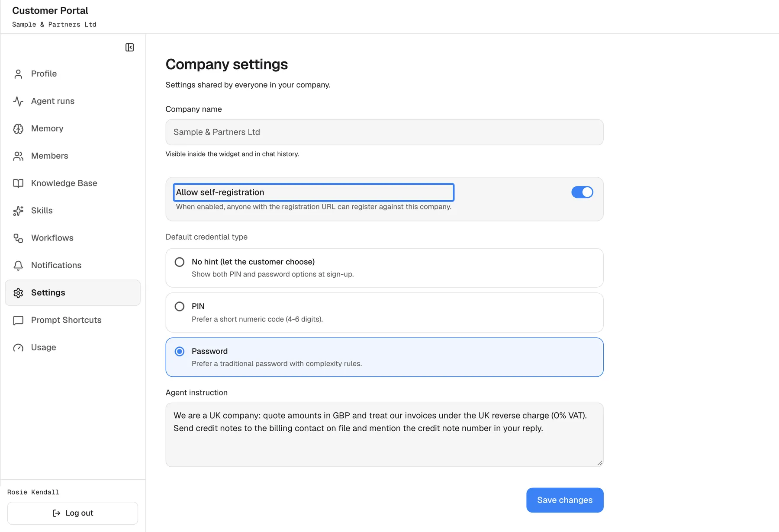Screen dimensions: 779x532
Task: Open Prompt Shortcuts page
Action: 73,320
